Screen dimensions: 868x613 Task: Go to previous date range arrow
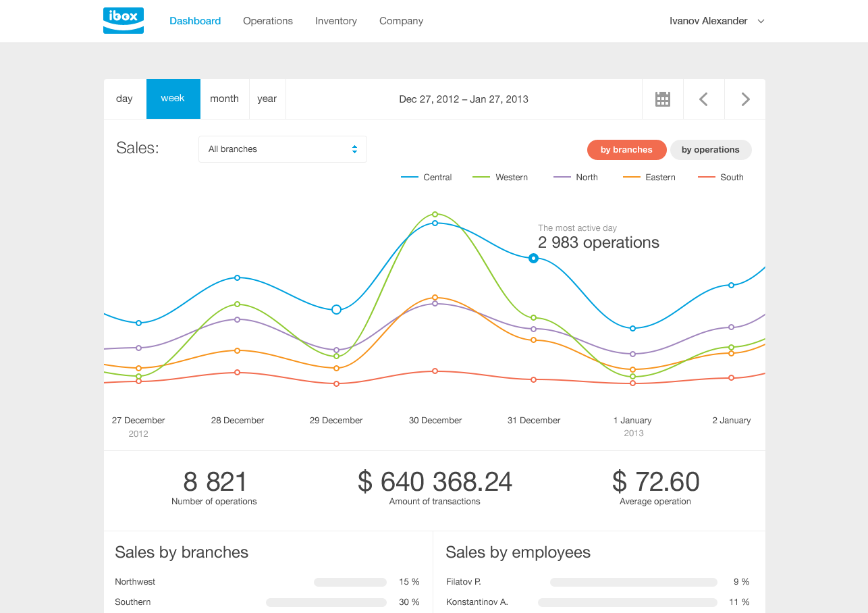pyautogui.click(x=703, y=99)
